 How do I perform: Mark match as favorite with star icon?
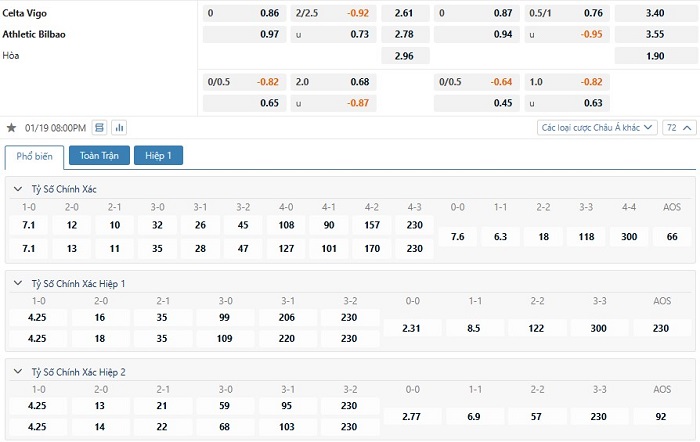pos(11,128)
